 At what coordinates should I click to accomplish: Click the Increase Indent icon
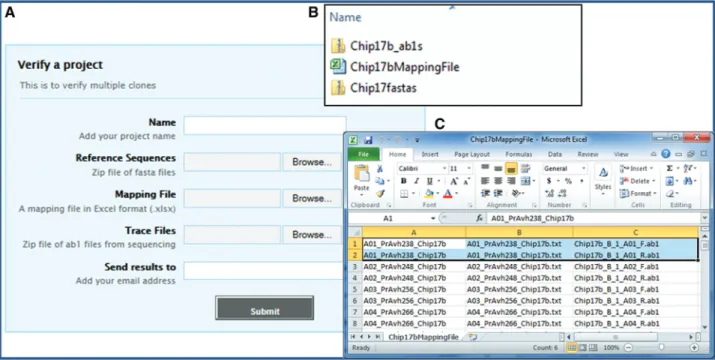tap(498, 194)
